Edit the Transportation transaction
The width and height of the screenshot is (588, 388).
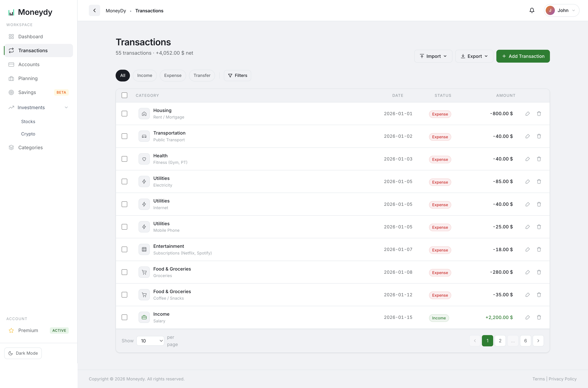(527, 136)
